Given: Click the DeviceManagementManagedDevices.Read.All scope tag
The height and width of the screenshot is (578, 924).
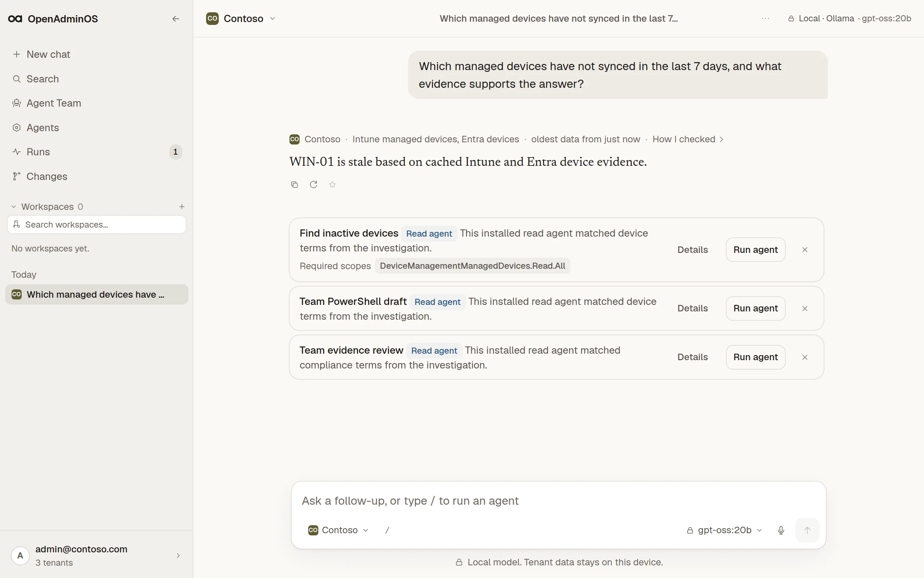Looking at the screenshot, I should tap(472, 266).
